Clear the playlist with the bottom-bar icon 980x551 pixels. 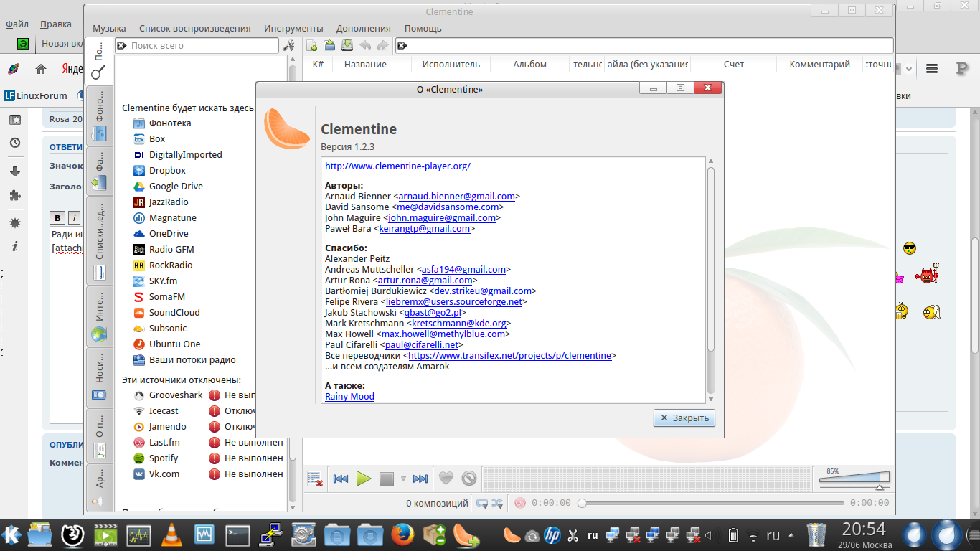pos(314,479)
